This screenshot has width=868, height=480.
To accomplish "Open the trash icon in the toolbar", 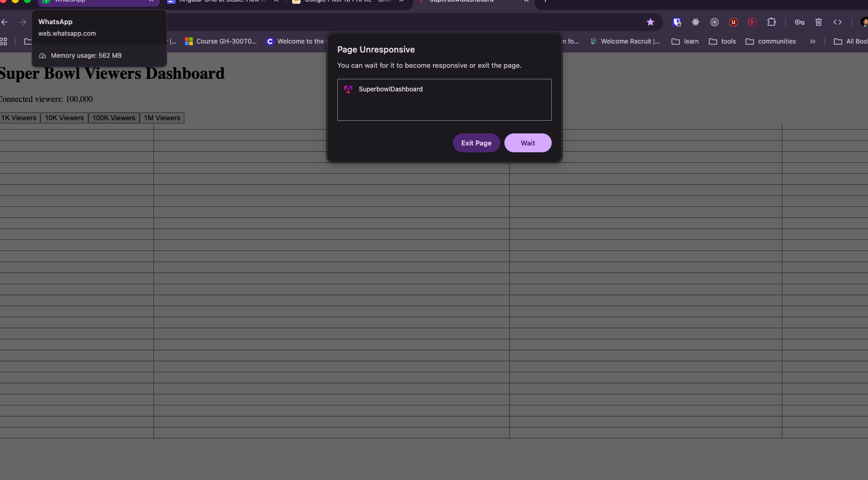I will click(819, 22).
